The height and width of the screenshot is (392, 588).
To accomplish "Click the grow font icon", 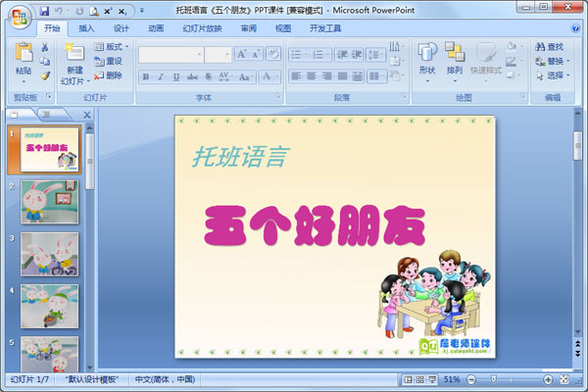I will [241, 55].
